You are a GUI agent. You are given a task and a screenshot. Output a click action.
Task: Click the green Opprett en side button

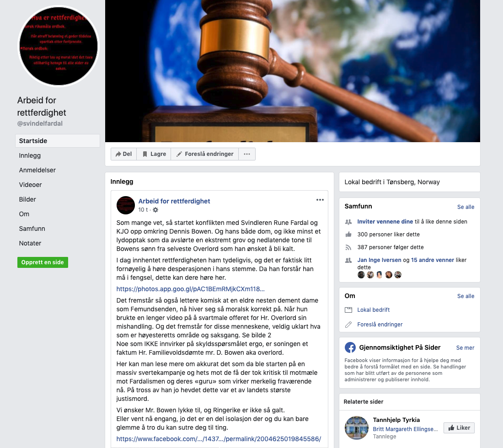click(43, 262)
